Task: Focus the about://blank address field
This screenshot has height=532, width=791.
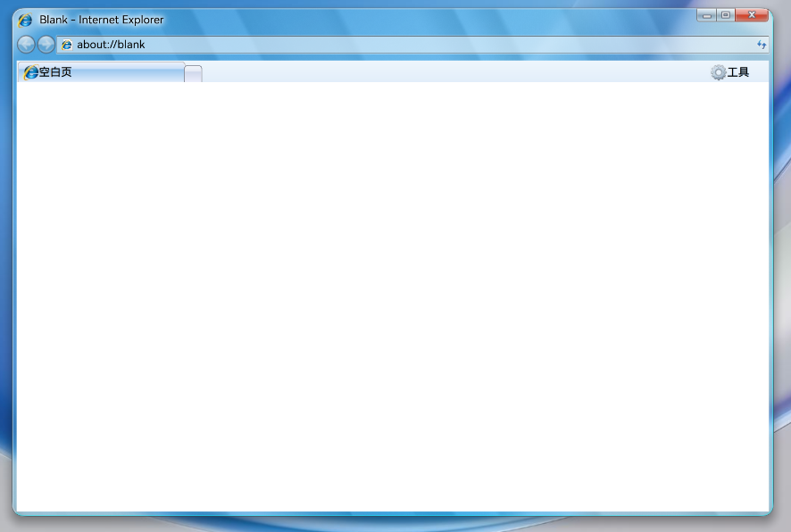Action: [412, 45]
